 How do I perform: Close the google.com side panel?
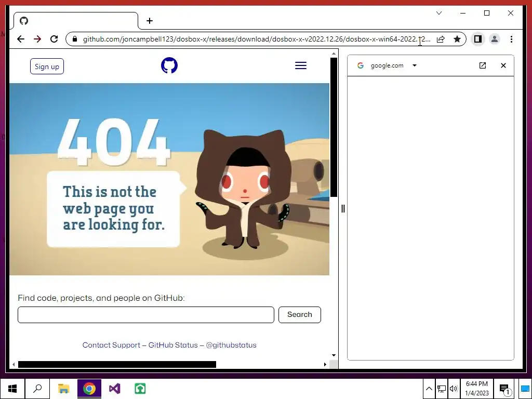[503, 65]
